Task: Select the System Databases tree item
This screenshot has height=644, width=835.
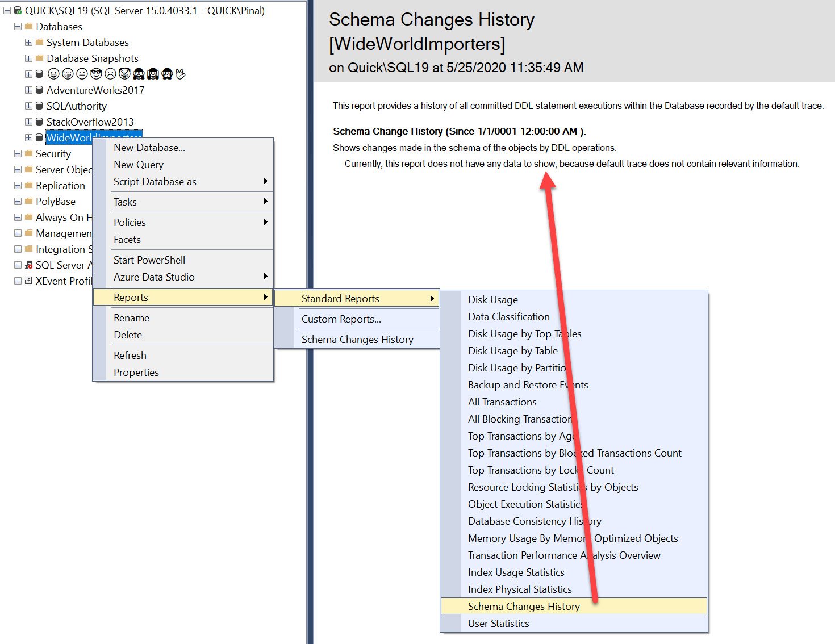Action: click(87, 43)
